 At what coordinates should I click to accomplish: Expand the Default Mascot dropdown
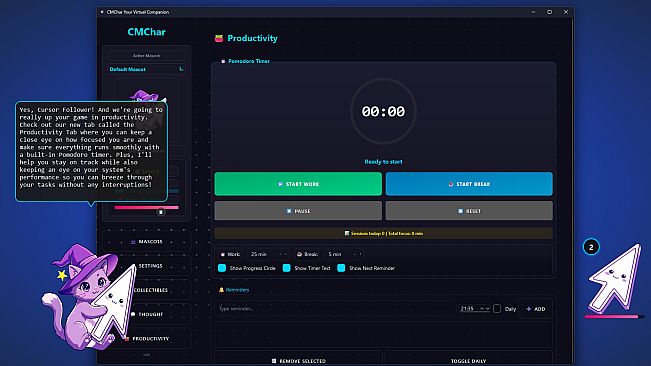pyautogui.click(x=146, y=69)
